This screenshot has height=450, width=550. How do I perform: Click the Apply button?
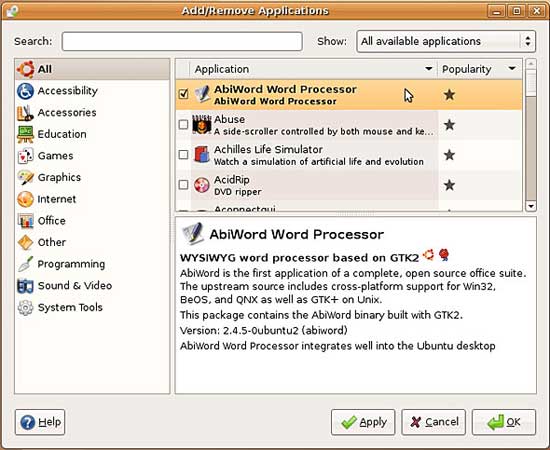click(x=363, y=422)
